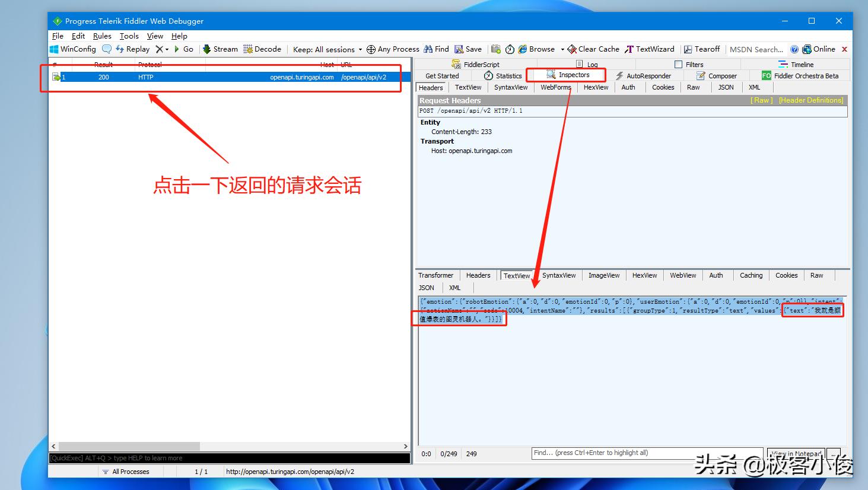Tearoff the inspectors panel

point(701,49)
